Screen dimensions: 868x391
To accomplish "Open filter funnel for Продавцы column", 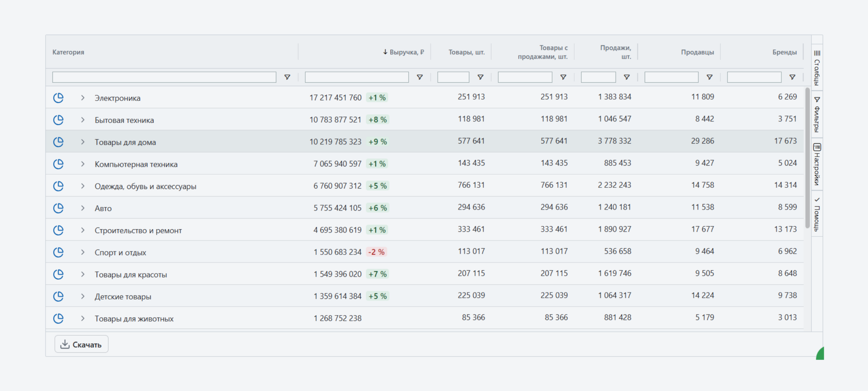I will click(x=709, y=77).
